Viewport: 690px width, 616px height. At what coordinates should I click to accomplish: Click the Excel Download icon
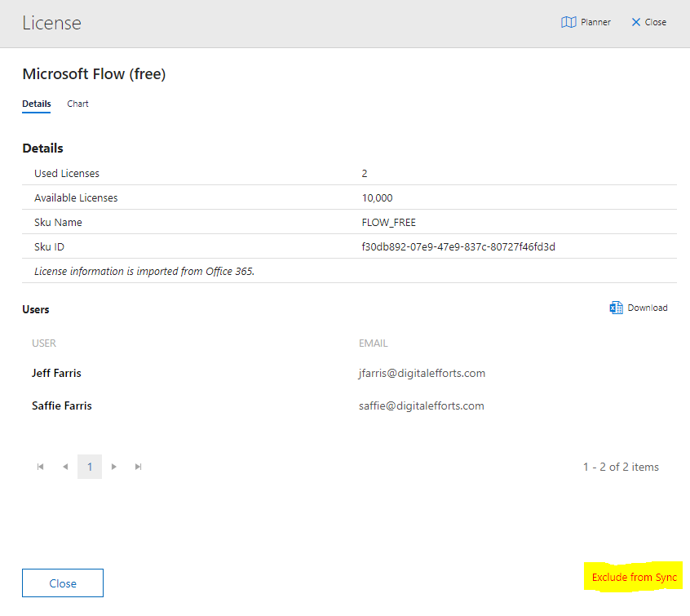[616, 308]
